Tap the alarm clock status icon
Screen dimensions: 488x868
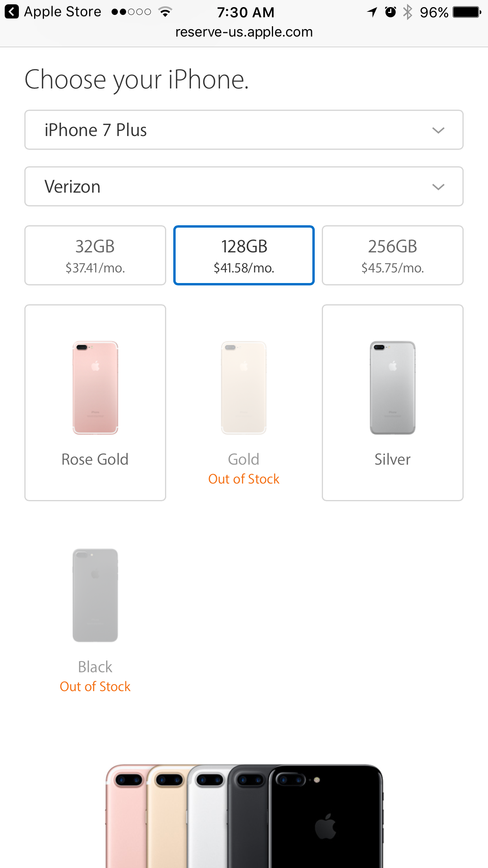pyautogui.click(x=390, y=12)
